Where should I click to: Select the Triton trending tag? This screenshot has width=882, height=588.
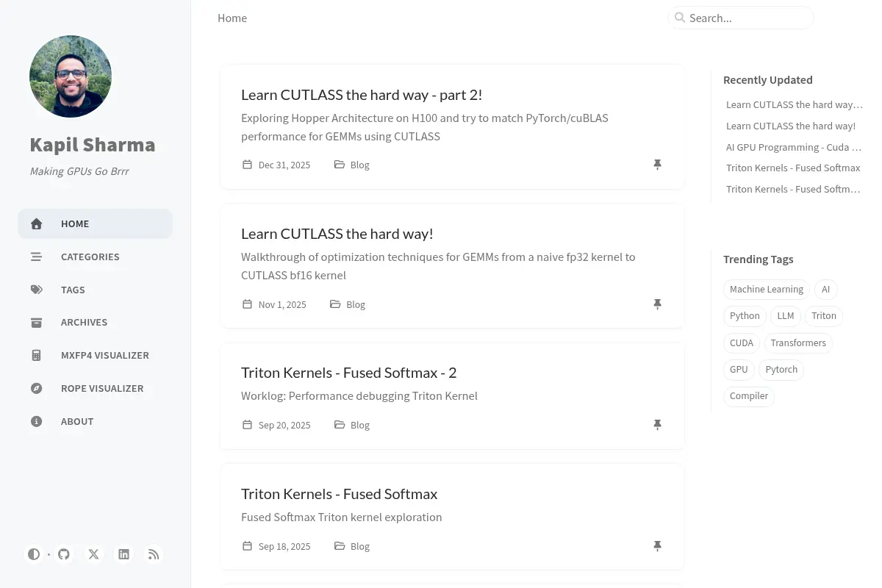tap(824, 315)
